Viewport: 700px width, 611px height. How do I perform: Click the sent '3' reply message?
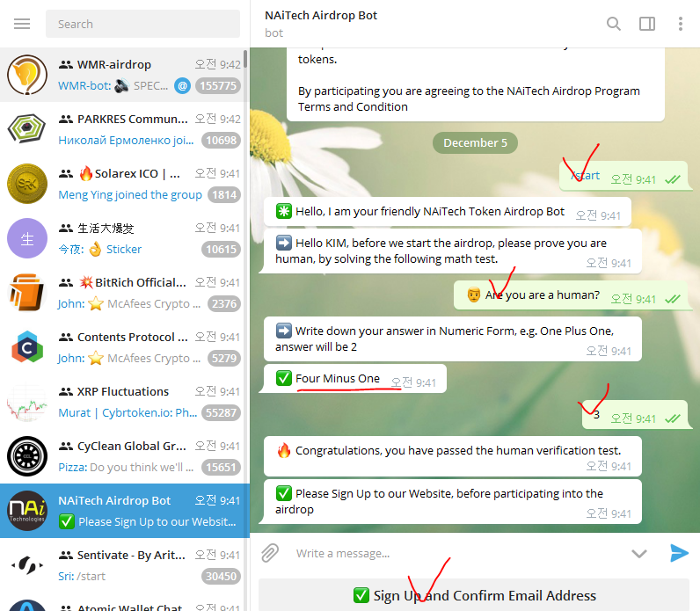click(636, 415)
